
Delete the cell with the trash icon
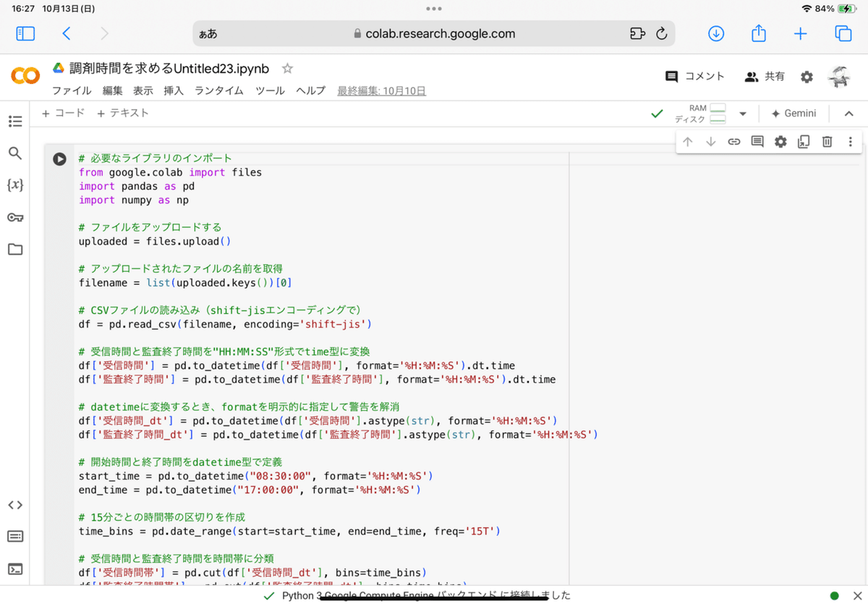pos(827,141)
